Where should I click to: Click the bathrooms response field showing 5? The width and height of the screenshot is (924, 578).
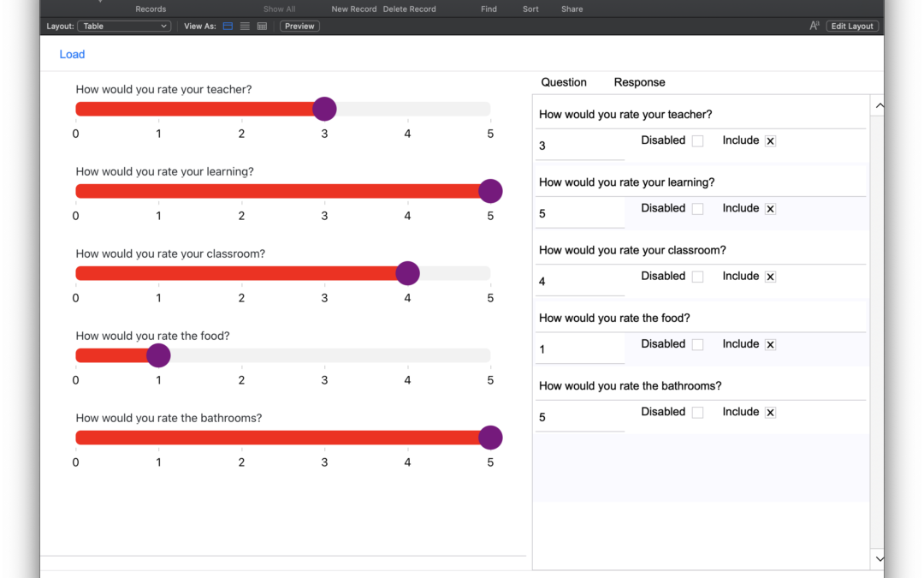[x=580, y=417]
